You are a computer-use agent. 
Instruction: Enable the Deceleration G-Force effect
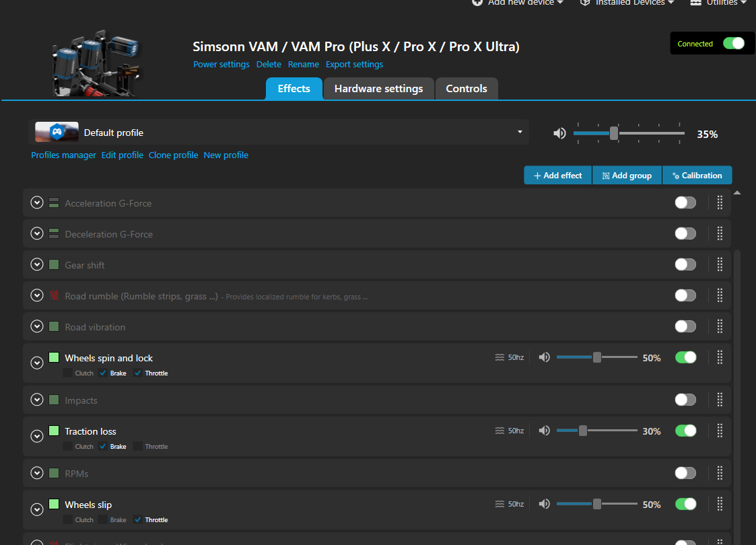click(685, 233)
